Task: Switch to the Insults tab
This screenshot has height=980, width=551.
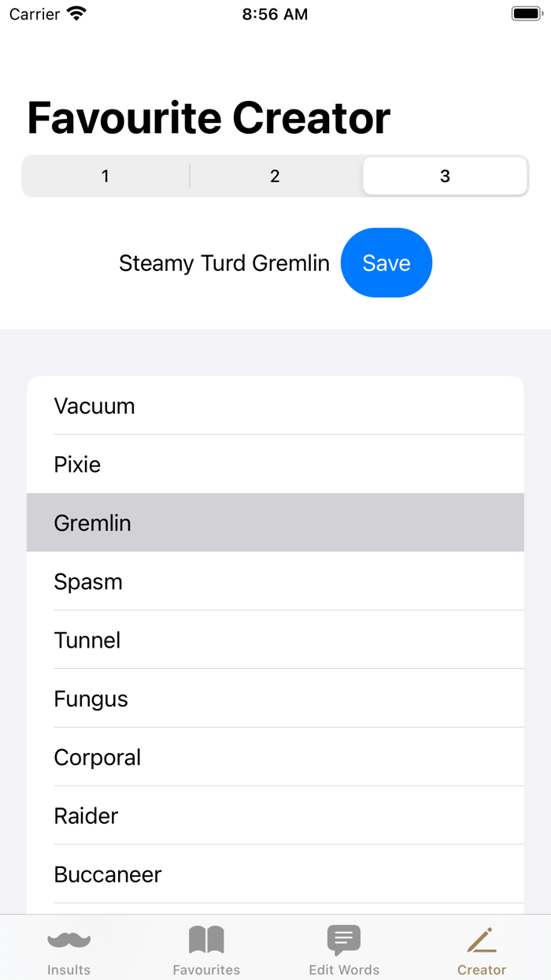Action: point(68,948)
